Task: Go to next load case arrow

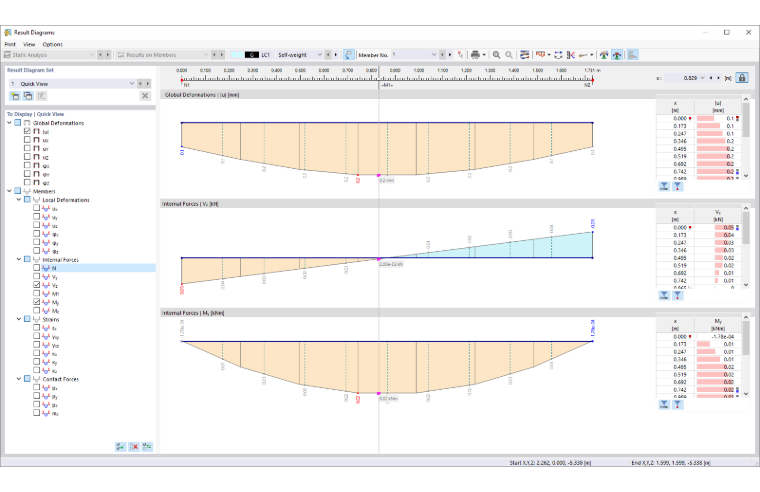Action: 335,55
